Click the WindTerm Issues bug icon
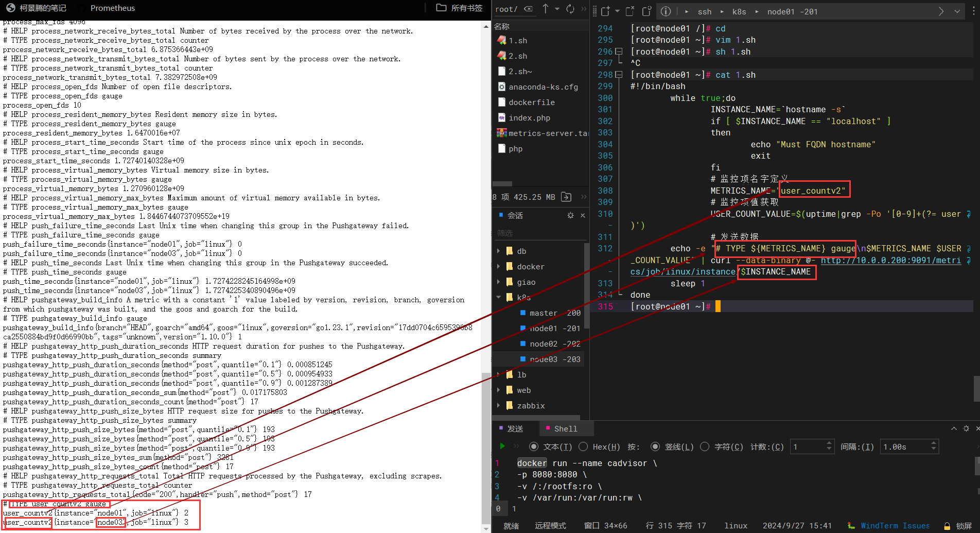This screenshot has width=980, height=533. 851,526
